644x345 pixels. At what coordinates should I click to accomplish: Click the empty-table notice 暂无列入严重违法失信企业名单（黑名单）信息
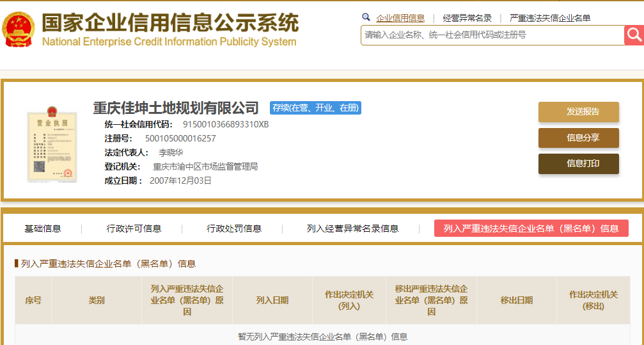(323, 337)
